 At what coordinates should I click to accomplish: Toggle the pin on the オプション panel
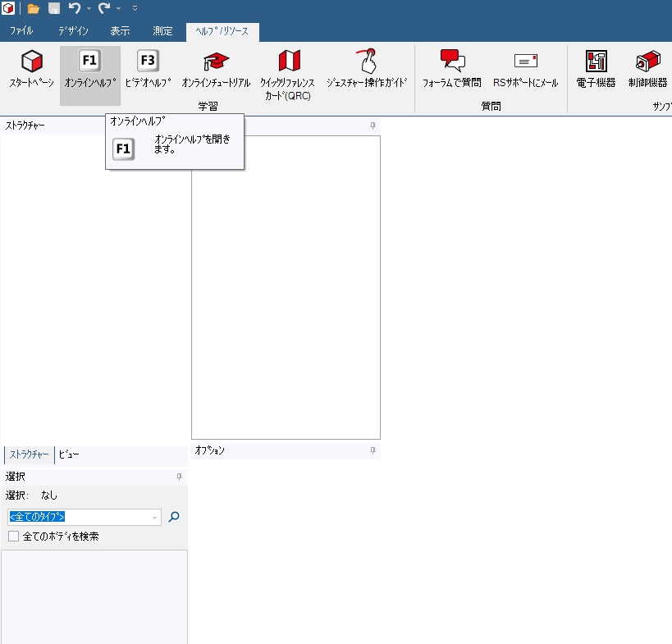tap(373, 450)
